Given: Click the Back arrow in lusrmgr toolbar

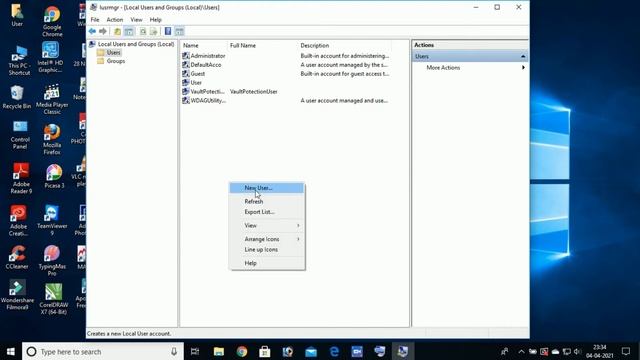Looking at the screenshot, I should click(x=92, y=31).
